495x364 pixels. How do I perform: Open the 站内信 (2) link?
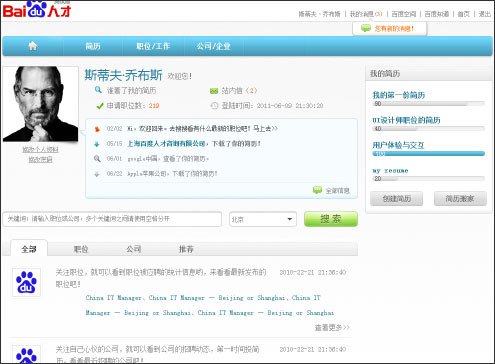(239, 91)
